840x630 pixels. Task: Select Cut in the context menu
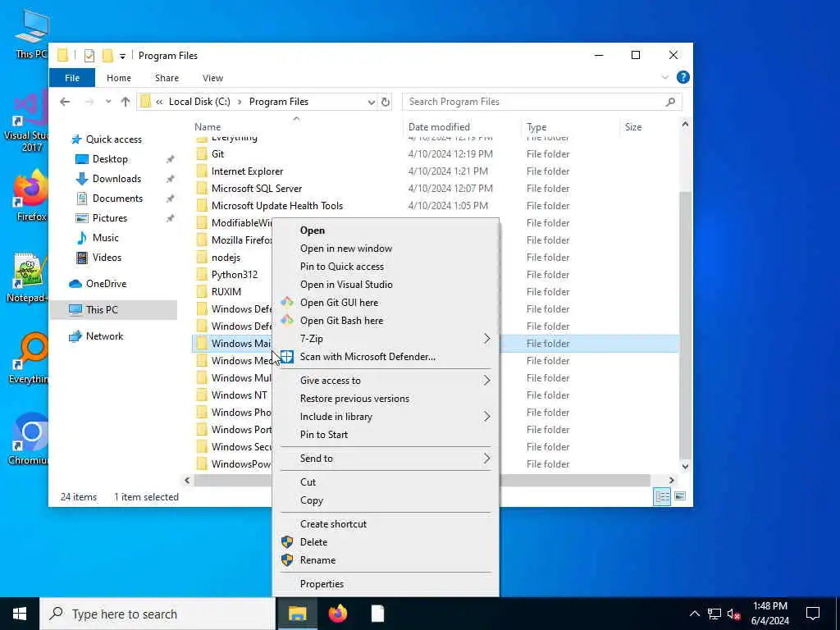308,482
